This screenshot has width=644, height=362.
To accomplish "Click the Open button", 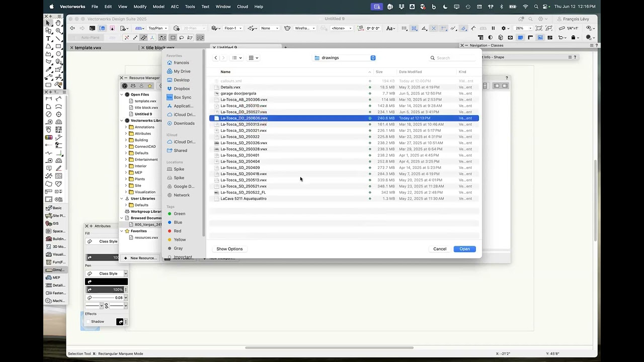I will [x=464, y=249].
